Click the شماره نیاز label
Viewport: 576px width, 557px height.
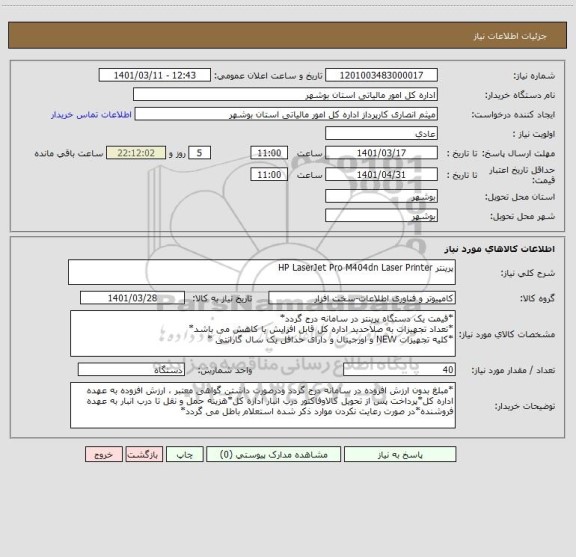click(534, 76)
